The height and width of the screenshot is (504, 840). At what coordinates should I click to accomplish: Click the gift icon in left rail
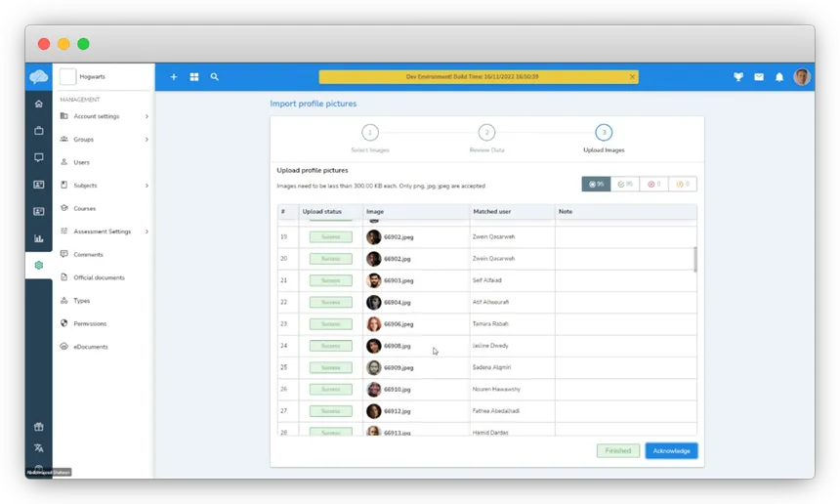click(x=38, y=427)
